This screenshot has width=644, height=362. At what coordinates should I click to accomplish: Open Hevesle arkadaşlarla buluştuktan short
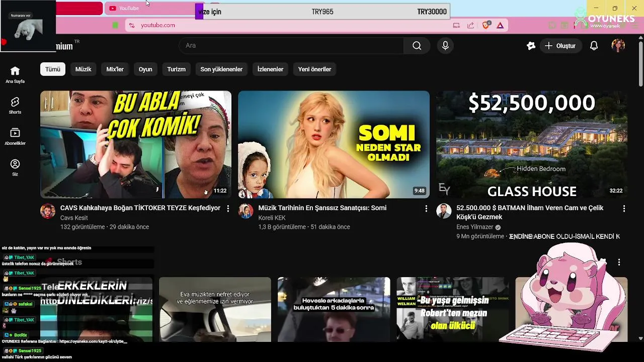coord(334,310)
